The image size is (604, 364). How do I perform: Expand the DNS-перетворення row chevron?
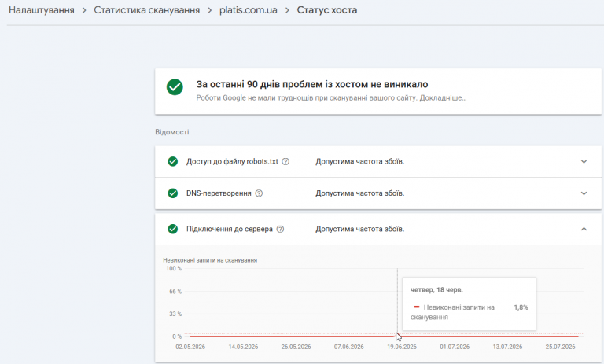pos(584,193)
